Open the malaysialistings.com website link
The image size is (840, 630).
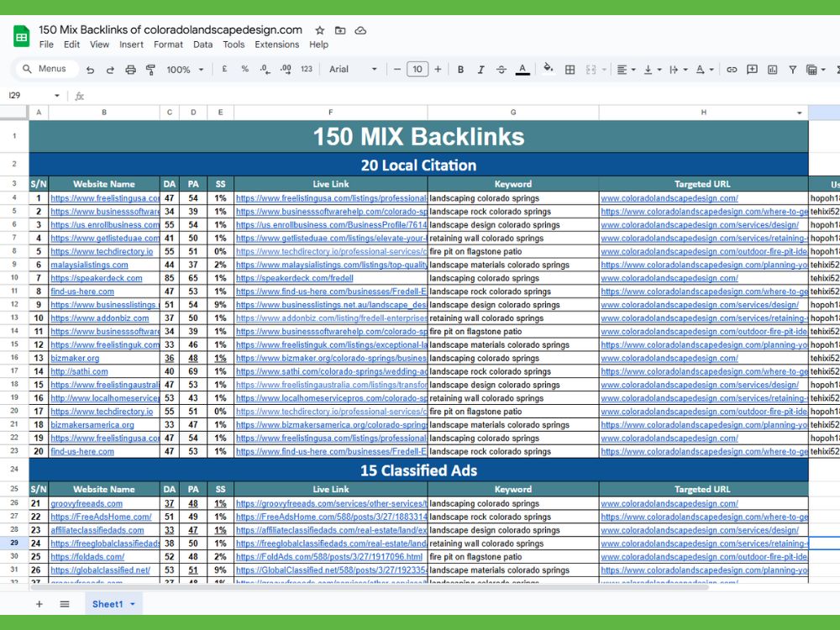(89, 265)
